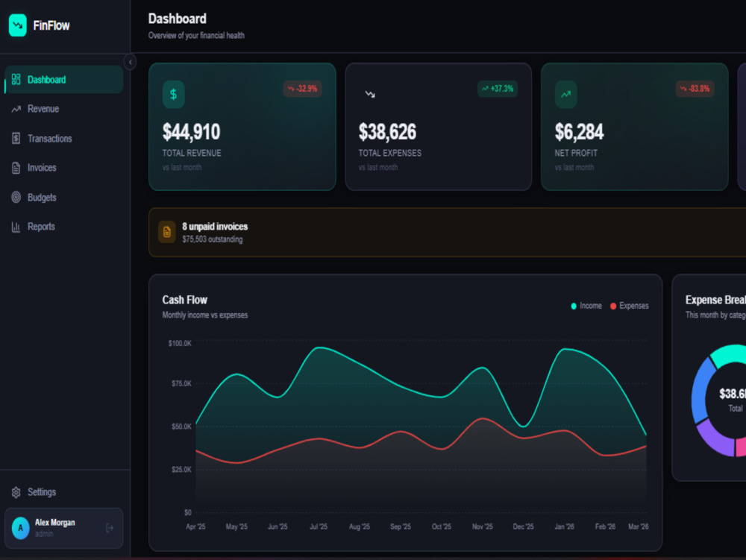Screen dimensions: 746x560
Task: Click the Transactions receipt icon
Action: pos(16,139)
